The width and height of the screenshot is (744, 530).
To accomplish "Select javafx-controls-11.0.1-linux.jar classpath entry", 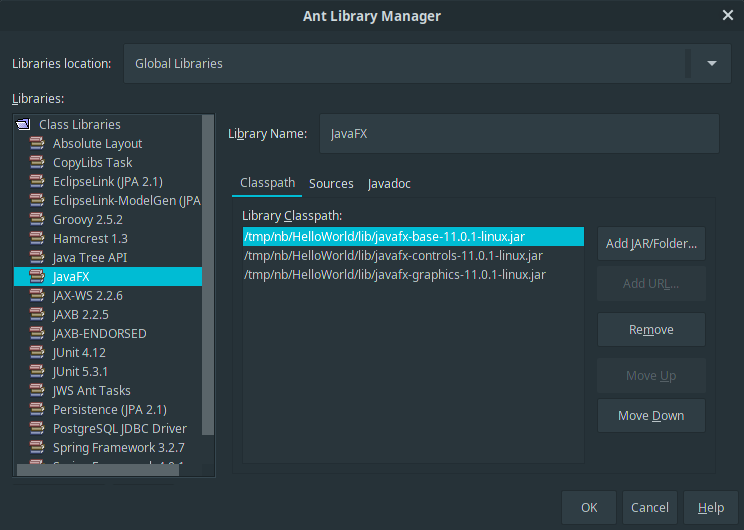I will click(393, 256).
